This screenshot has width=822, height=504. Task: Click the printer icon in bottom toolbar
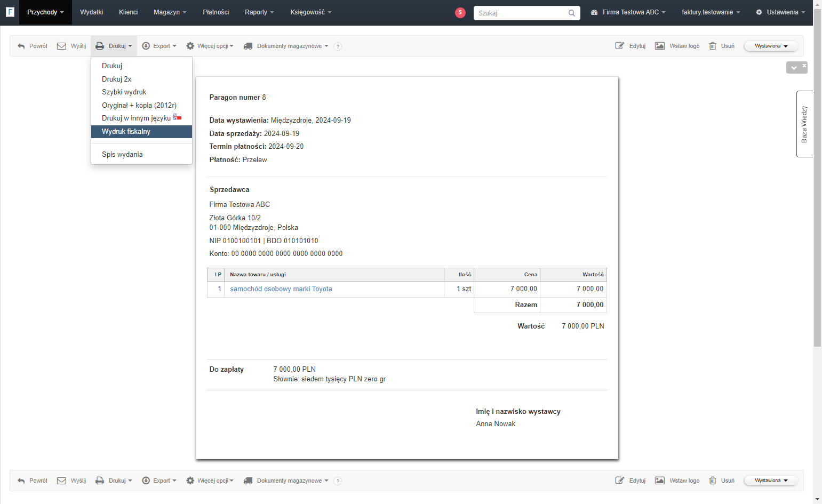pos(100,481)
